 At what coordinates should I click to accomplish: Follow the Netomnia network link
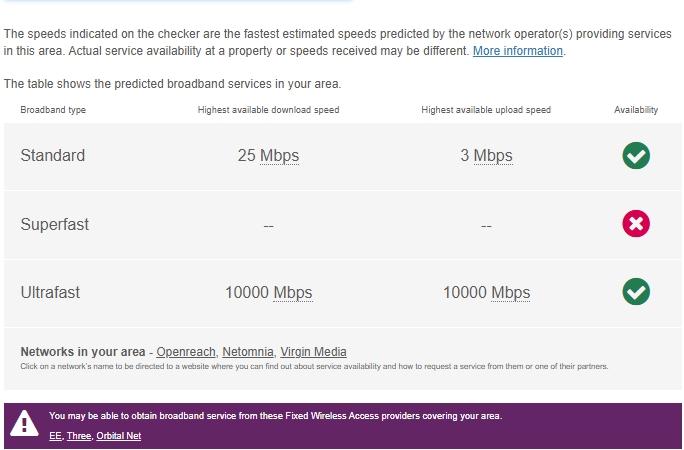(x=248, y=352)
